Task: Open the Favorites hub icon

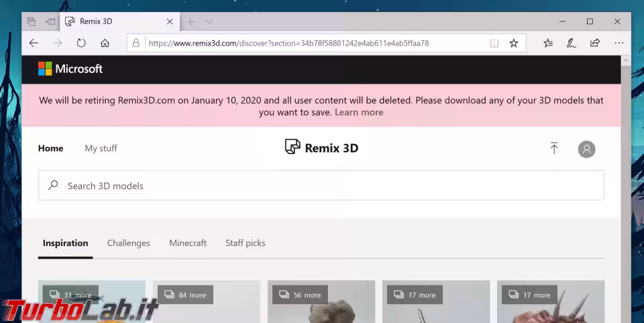Action: click(x=548, y=43)
